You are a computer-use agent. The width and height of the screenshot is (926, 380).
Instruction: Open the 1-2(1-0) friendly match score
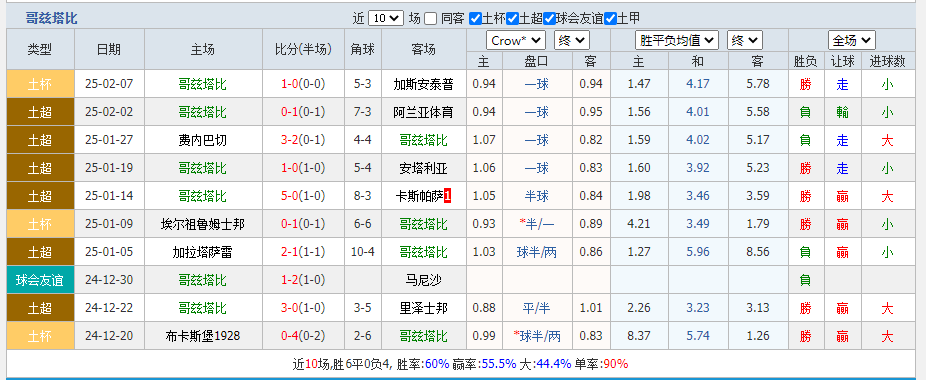(303, 280)
